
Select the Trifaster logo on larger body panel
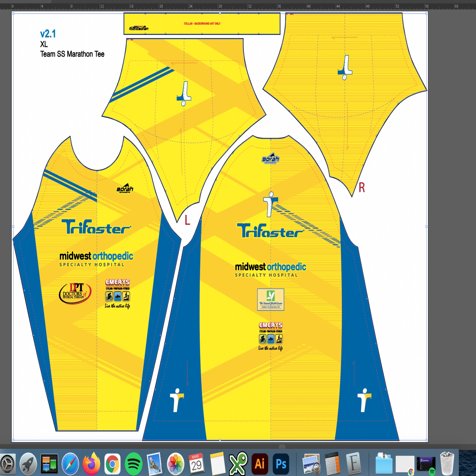click(271, 230)
